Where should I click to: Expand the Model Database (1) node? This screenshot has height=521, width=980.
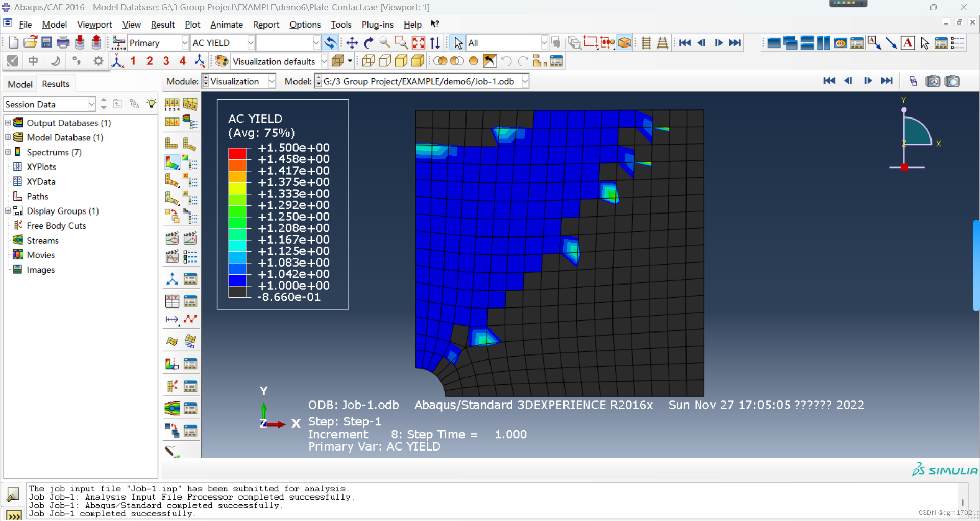(x=8, y=137)
